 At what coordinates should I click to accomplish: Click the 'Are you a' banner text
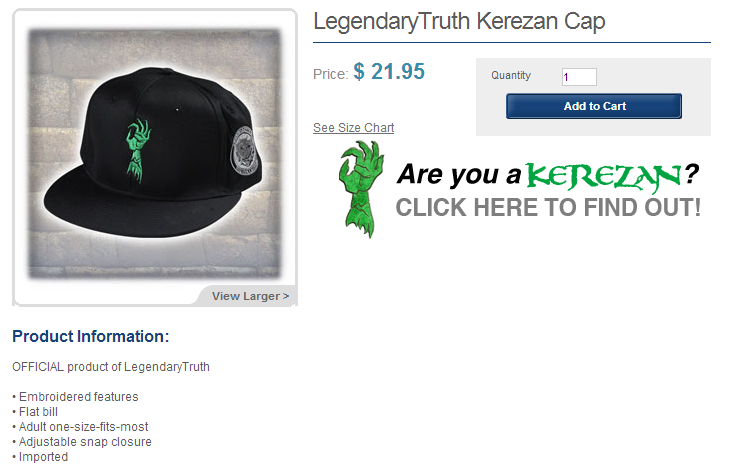(459, 175)
